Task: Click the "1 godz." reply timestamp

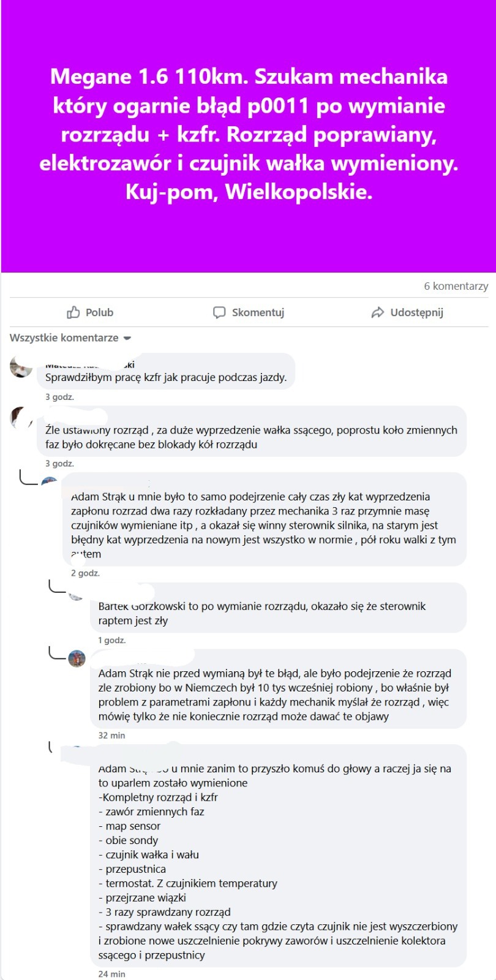Action: (x=112, y=640)
